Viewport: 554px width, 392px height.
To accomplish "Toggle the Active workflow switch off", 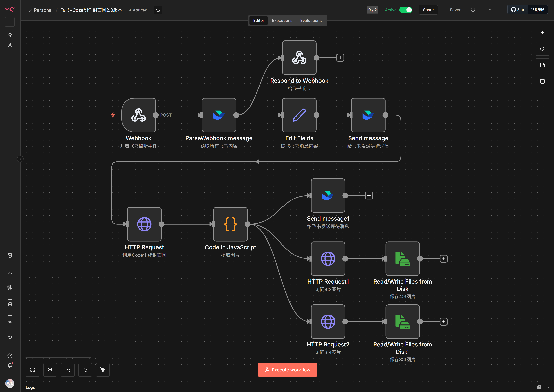I will point(406,10).
